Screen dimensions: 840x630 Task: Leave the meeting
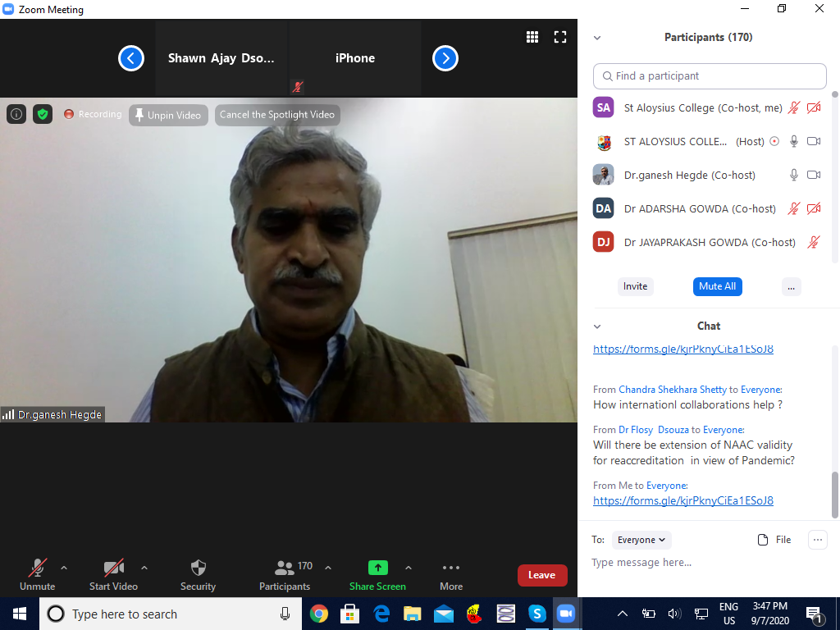(x=542, y=575)
